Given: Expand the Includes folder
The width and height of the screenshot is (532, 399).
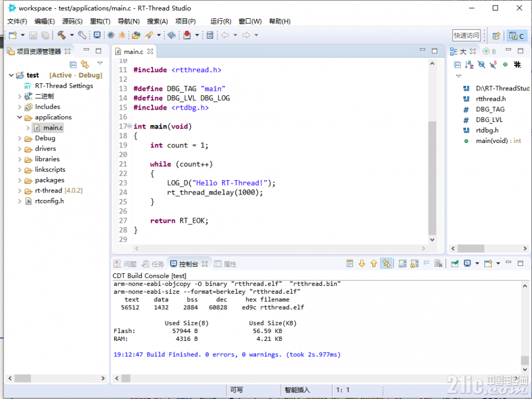Looking at the screenshot, I should (x=20, y=107).
